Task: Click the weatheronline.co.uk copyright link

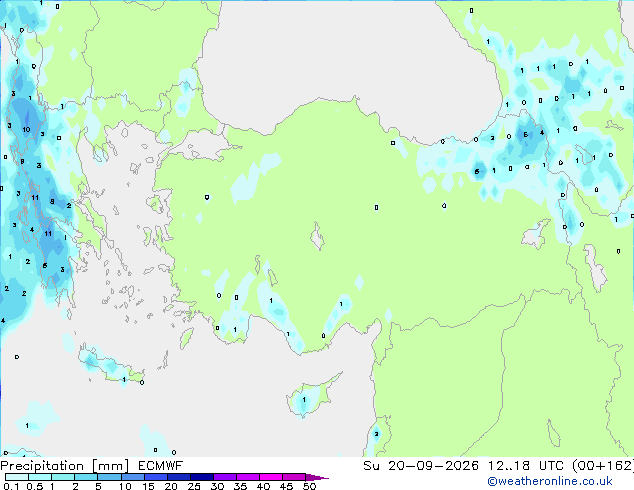Action: 550,481
